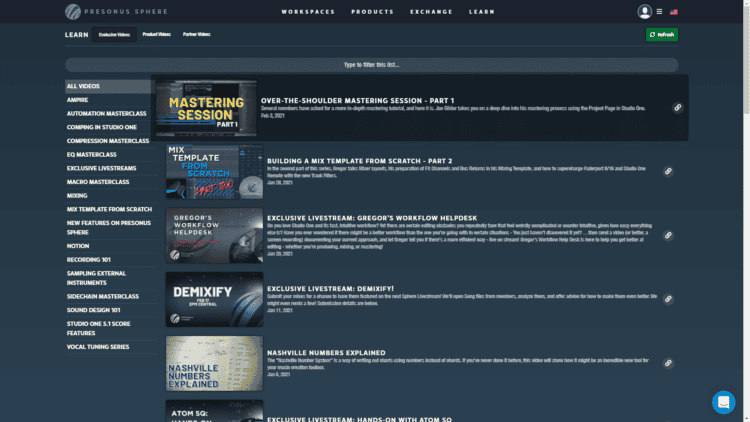Select All Videos category

click(x=110, y=86)
